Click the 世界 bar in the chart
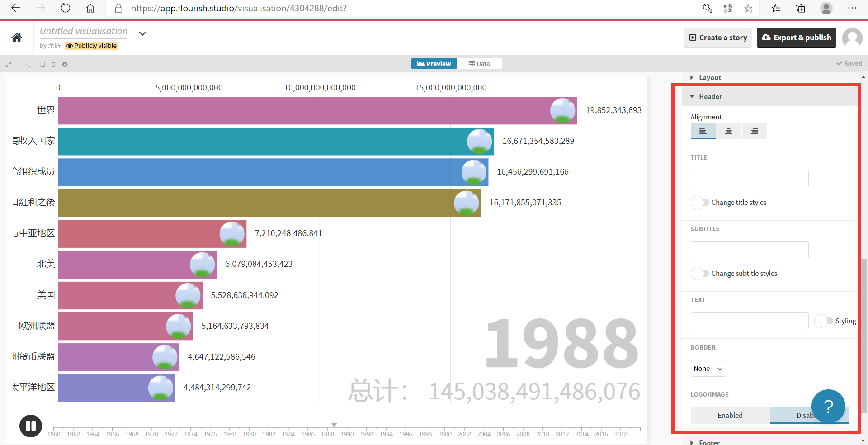The image size is (868, 445). tap(317, 110)
